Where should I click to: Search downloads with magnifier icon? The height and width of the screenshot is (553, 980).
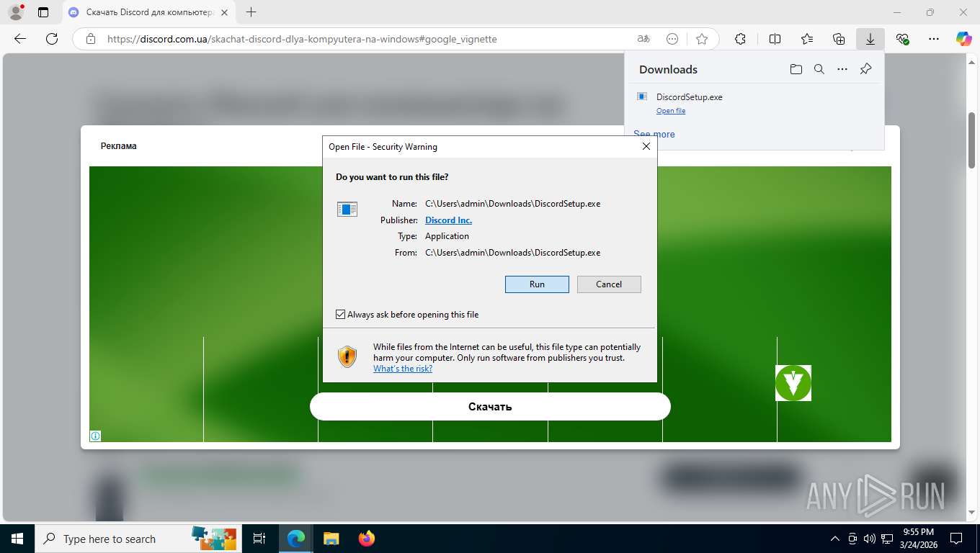tap(819, 69)
